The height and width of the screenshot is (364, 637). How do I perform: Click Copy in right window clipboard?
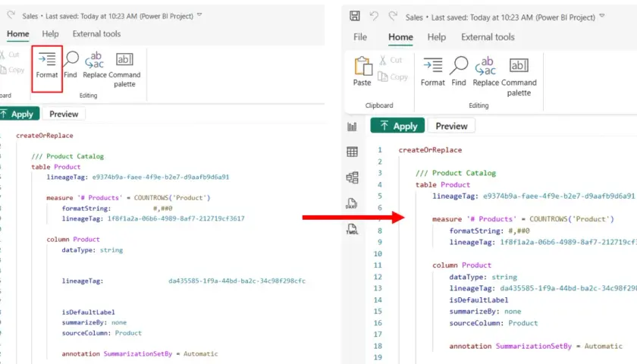pos(393,77)
